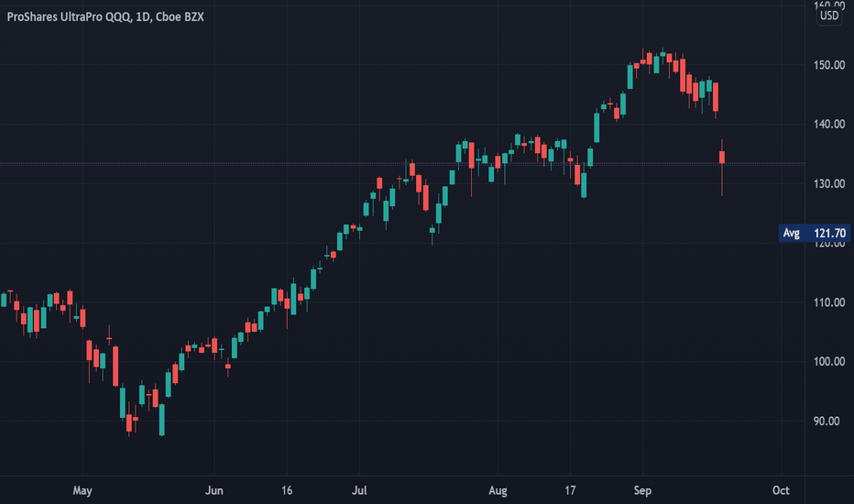Image resolution: width=854 pixels, height=504 pixels.
Task: Click the May label on time axis
Action: pos(82,490)
